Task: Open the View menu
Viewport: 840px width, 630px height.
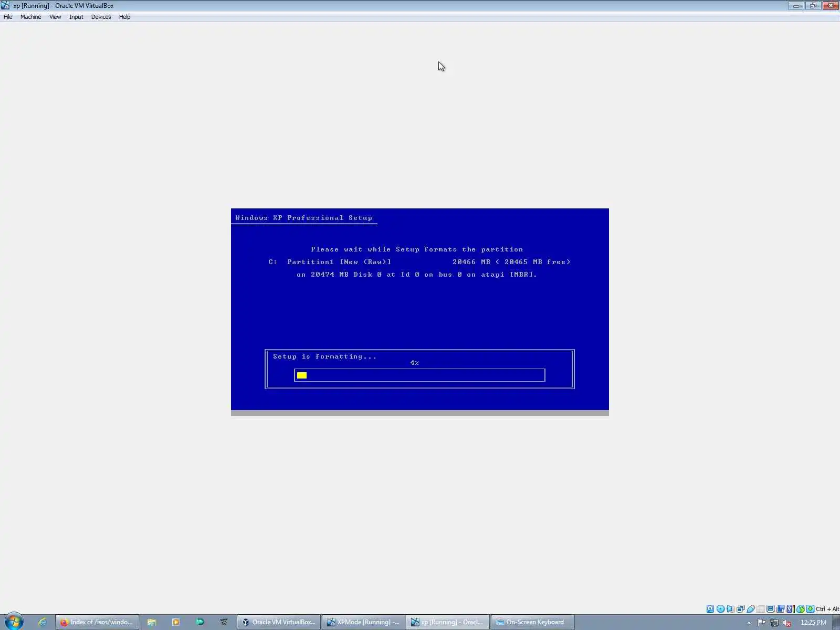Action: pyautogui.click(x=55, y=17)
